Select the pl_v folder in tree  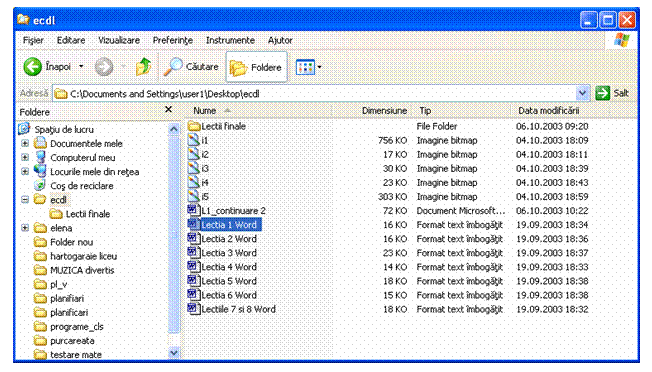(59, 284)
